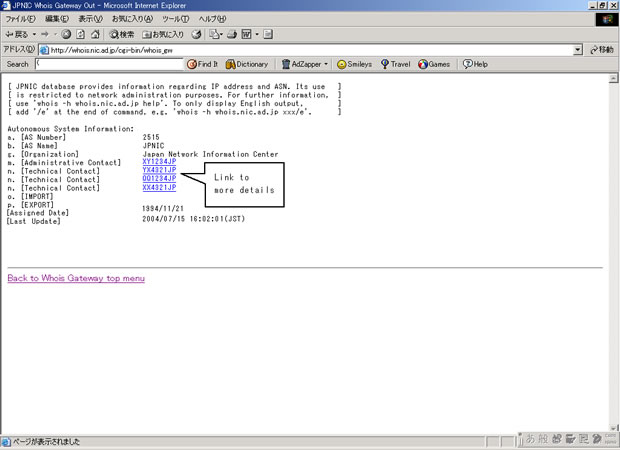This screenshot has height=450, width=620.
Task: Open the Edit button dropdown arrow
Action: [x=257, y=34]
